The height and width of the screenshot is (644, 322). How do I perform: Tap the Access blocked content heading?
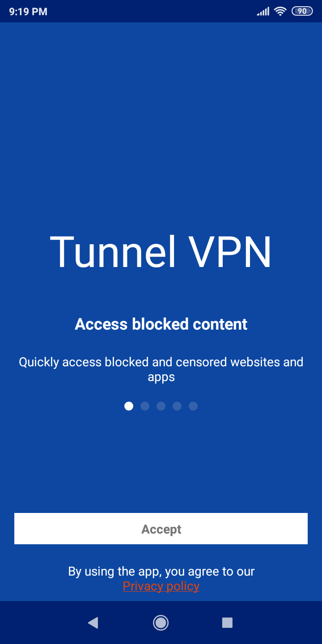161,324
